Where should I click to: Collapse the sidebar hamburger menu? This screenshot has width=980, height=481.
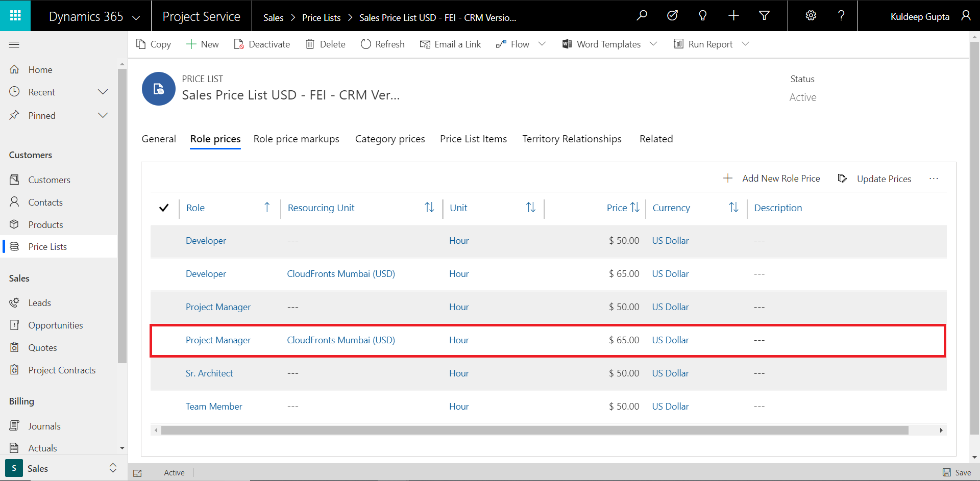(14, 45)
